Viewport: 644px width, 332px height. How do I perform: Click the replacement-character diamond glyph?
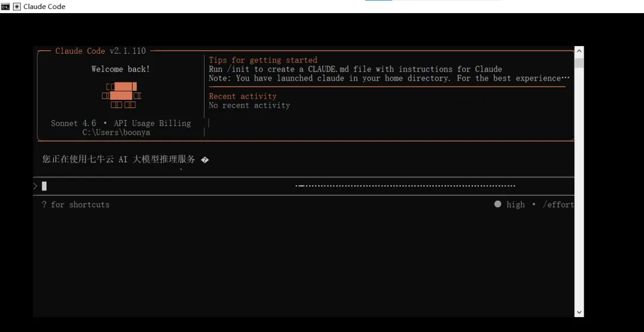[205, 159]
